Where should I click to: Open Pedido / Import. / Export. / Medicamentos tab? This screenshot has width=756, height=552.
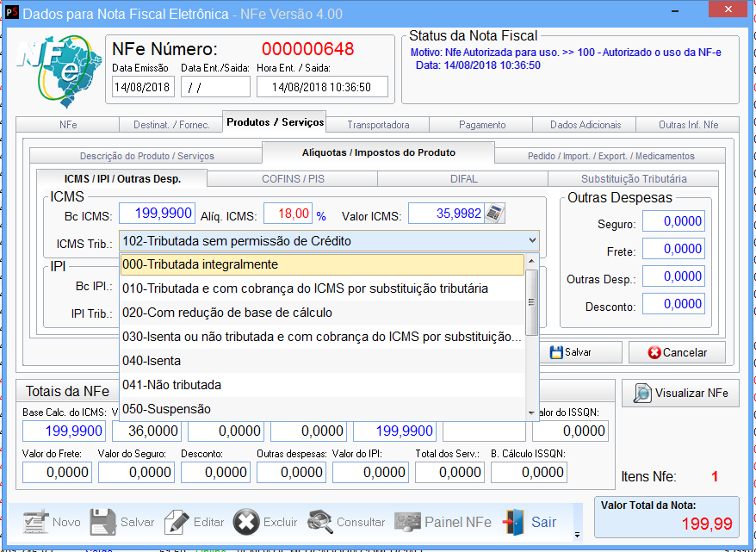610,156
